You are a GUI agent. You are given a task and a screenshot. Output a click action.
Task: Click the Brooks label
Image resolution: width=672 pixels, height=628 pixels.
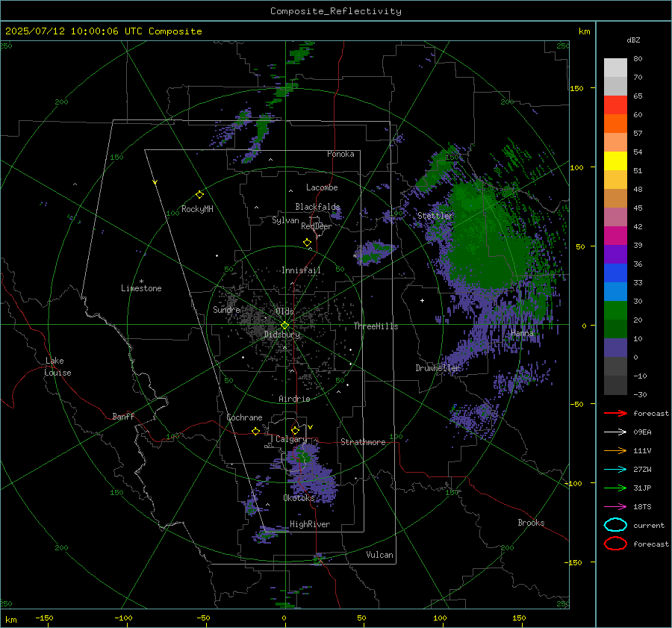(x=531, y=523)
